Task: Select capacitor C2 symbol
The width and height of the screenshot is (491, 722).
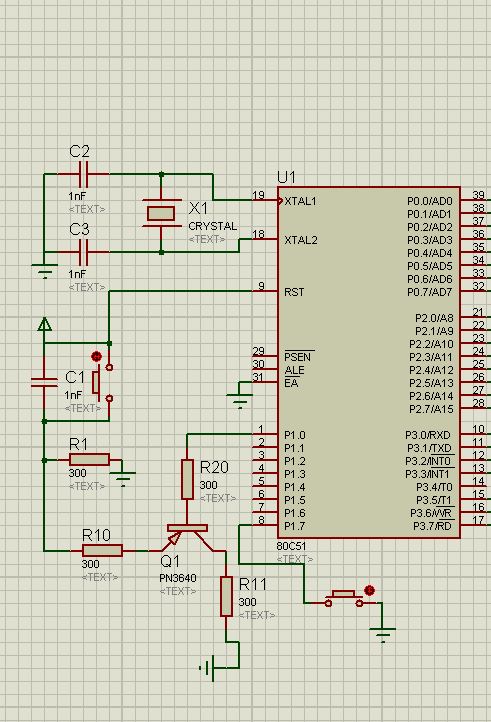Action: [x=83, y=174]
